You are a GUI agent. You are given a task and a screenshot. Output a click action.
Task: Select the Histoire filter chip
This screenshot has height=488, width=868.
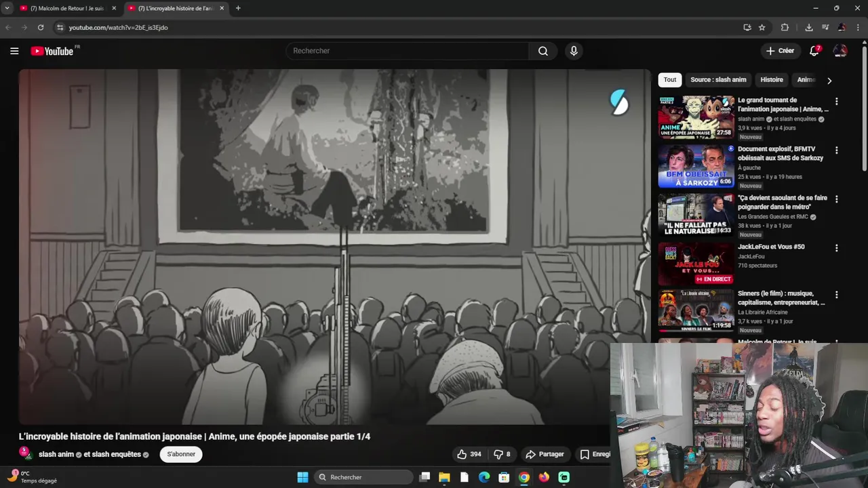772,80
